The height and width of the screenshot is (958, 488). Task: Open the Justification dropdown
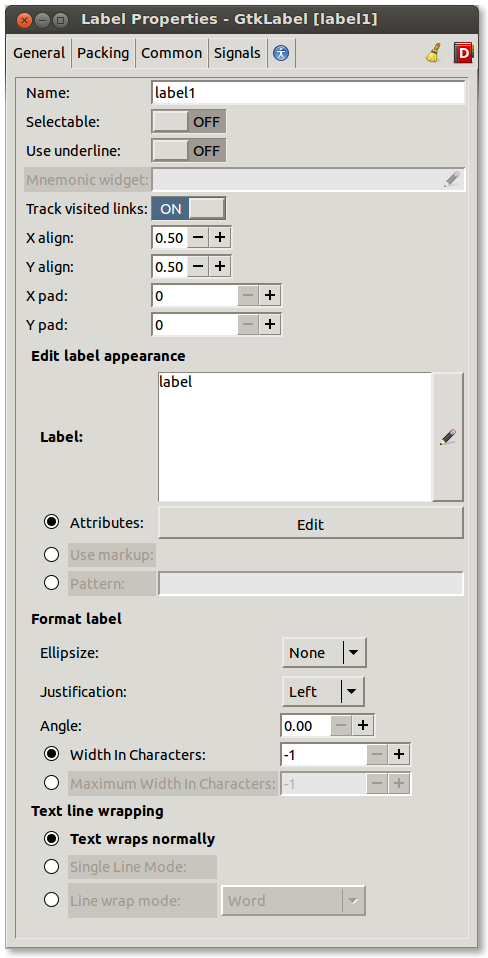[x=323, y=692]
